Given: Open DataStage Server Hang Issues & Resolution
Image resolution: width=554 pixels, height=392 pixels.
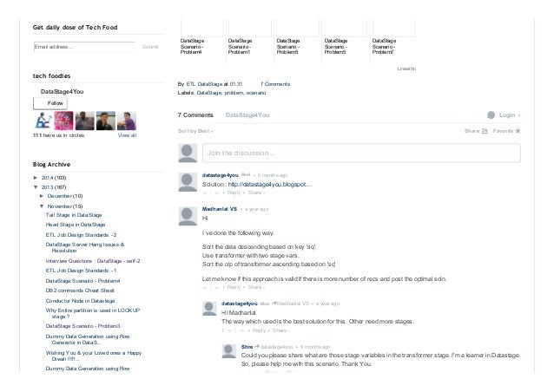Looking at the screenshot, I should click(x=85, y=247).
